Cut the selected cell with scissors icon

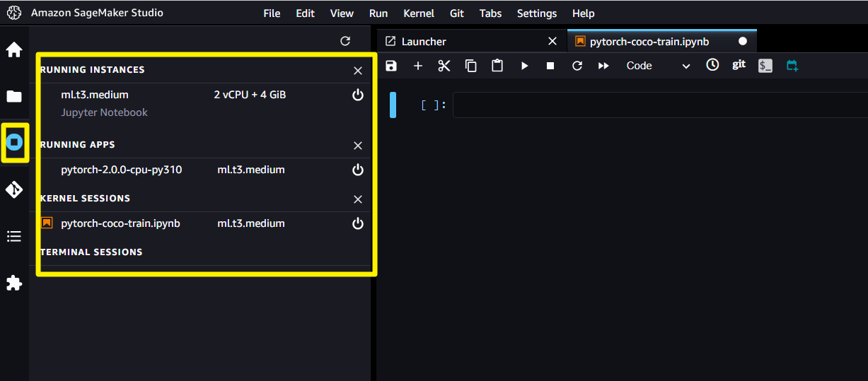(444, 66)
